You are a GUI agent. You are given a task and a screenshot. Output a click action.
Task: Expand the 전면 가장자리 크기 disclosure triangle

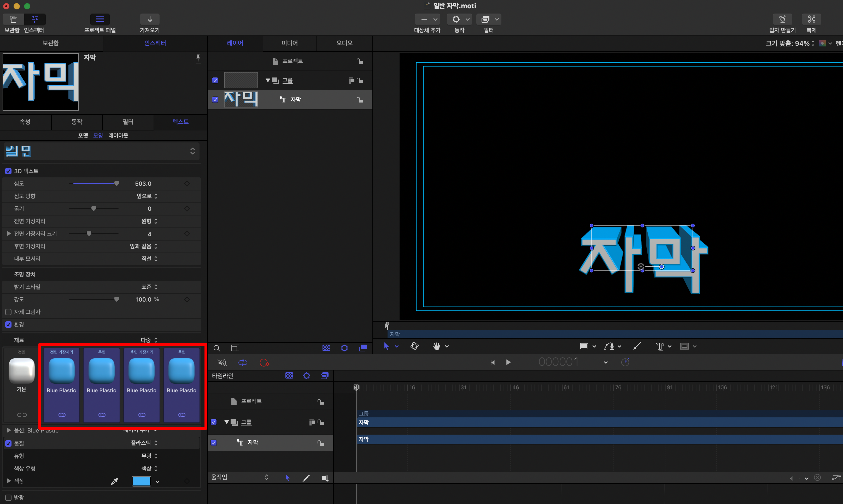pos(9,234)
